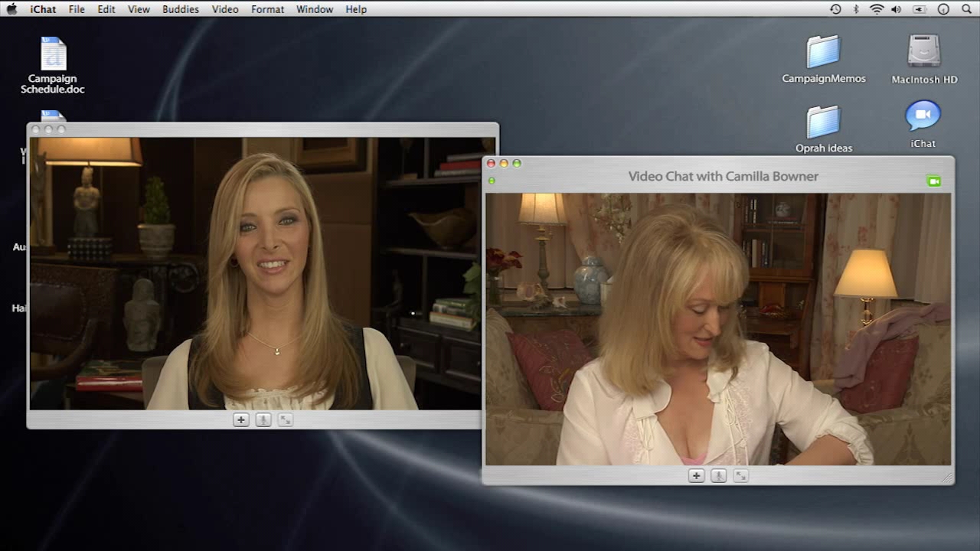
Task: Click the battery status icon
Action: coord(920,9)
